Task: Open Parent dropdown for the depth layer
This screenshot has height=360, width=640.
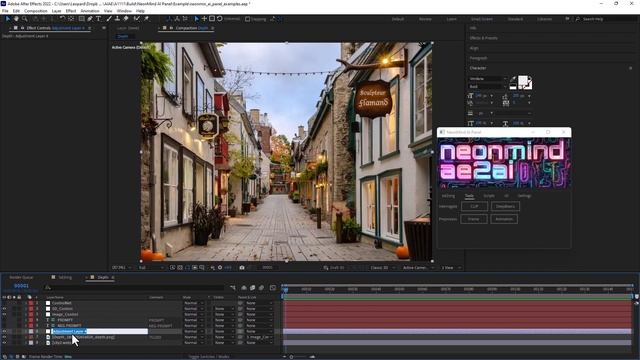Action: click(259, 337)
